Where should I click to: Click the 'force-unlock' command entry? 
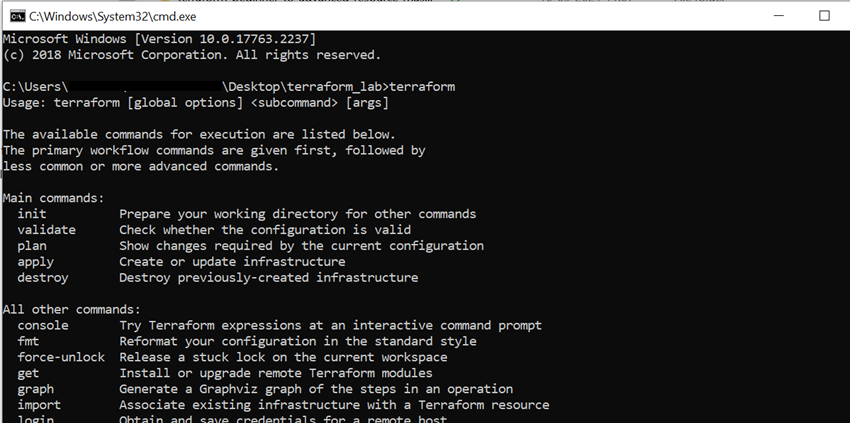tap(61, 357)
